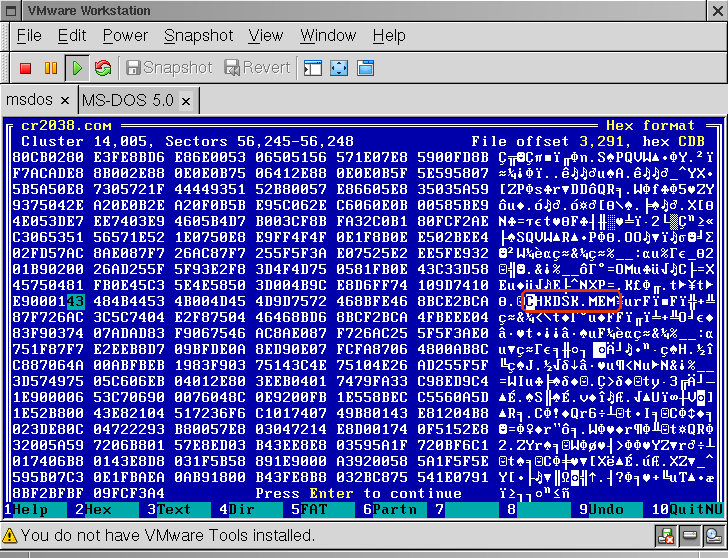The width and height of the screenshot is (728, 558).
Task: Click the green Power On play icon
Action: (77, 68)
